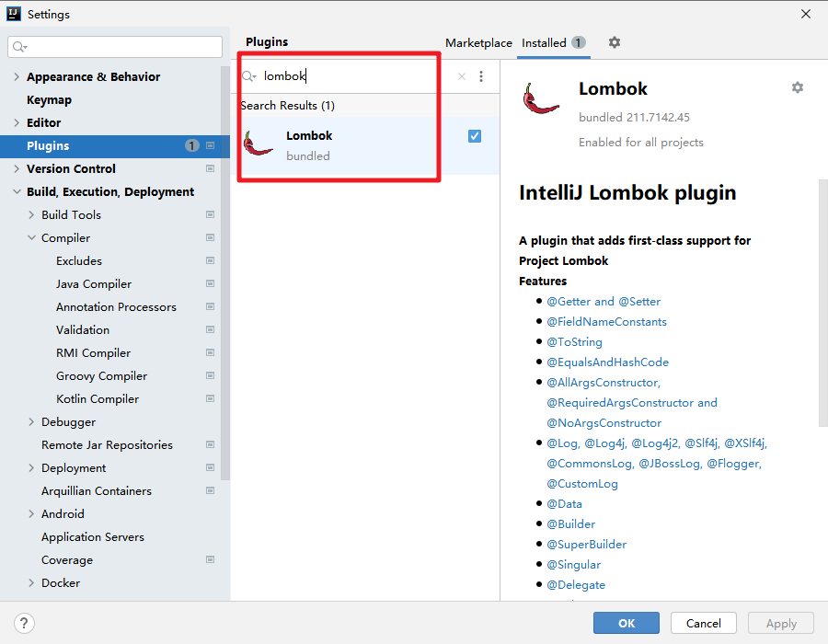Click project-level icon next to Kotlin Compiler
This screenshot has width=828, height=644.
210,398
